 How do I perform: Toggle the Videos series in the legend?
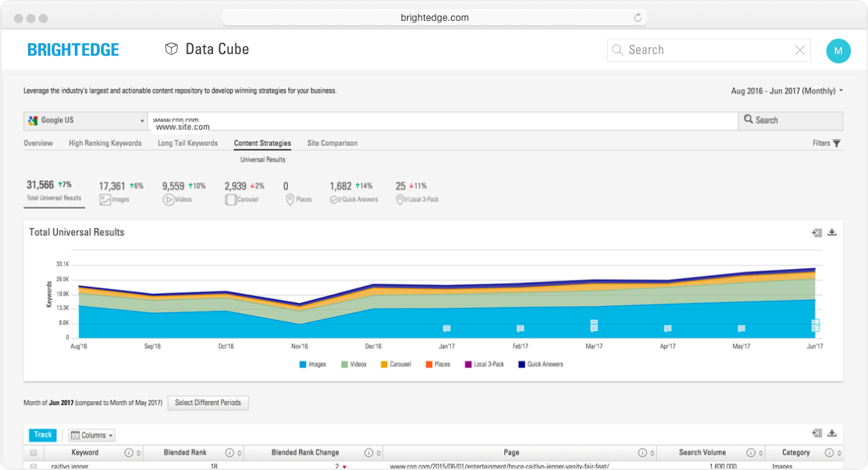[353, 364]
